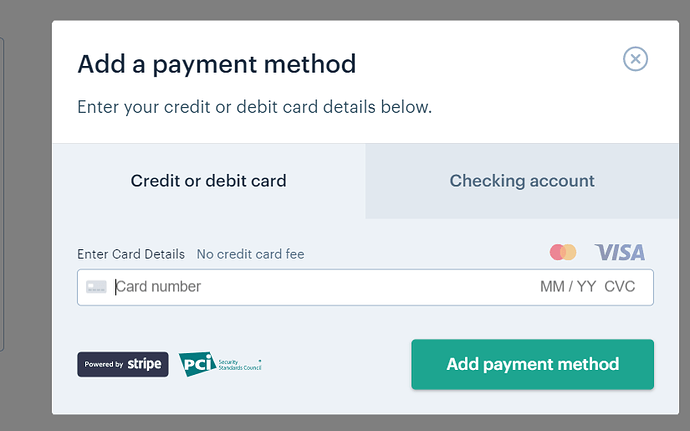Click the MM / YY expiry field
The image size is (690, 431).
click(x=568, y=287)
